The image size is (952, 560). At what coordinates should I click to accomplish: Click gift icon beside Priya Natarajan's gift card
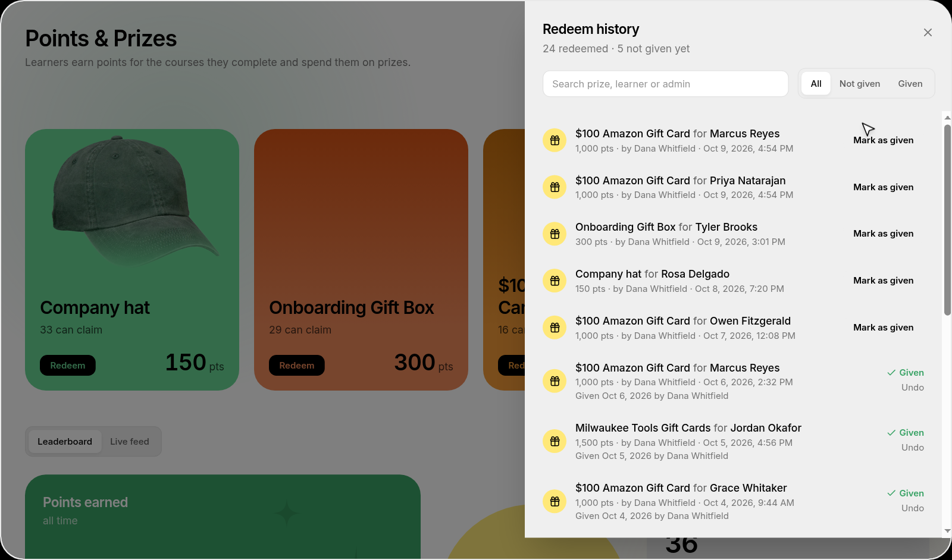click(555, 187)
